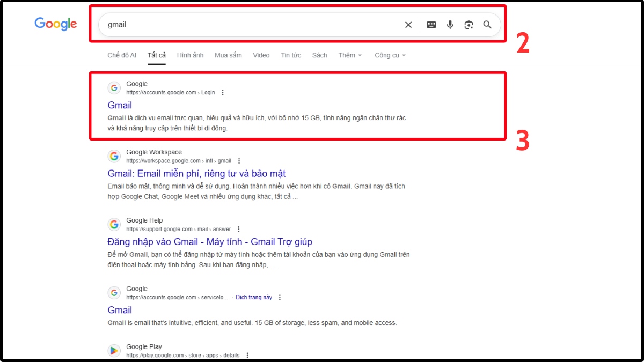This screenshot has width=644, height=362.
Task: Open the first Gmail search result link
Action: [120, 105]
